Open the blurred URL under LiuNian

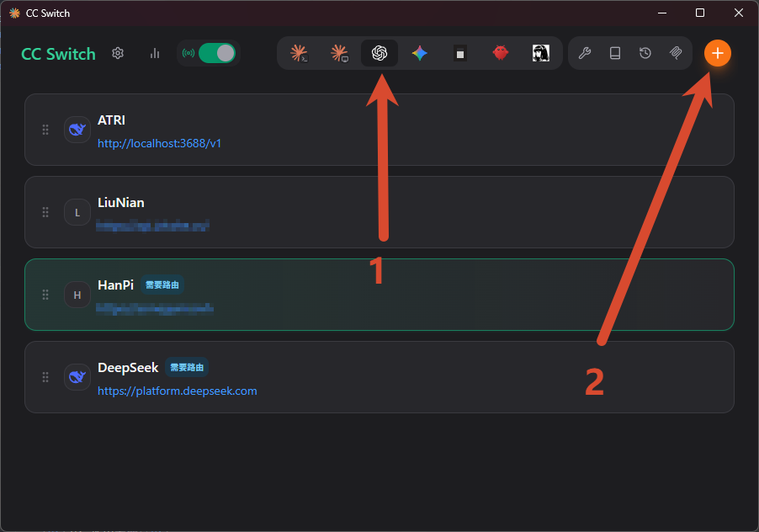pyautogui.click(x=152, y=226)
